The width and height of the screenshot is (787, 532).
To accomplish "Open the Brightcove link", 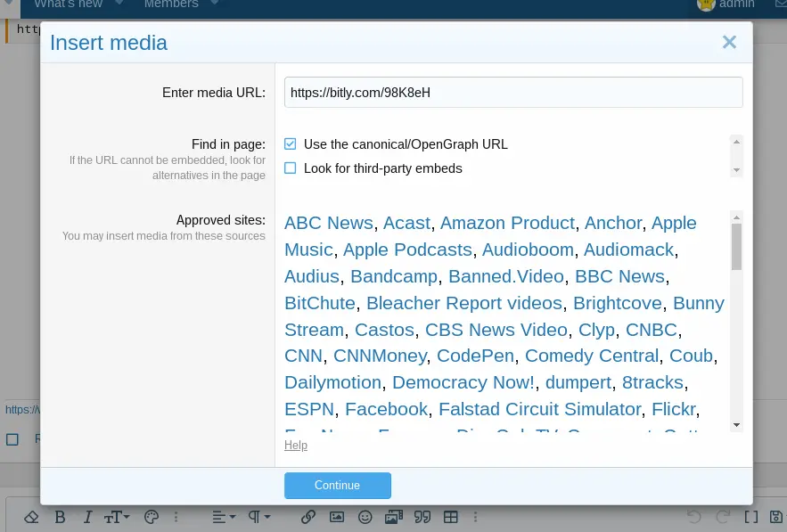I will 618,303.
